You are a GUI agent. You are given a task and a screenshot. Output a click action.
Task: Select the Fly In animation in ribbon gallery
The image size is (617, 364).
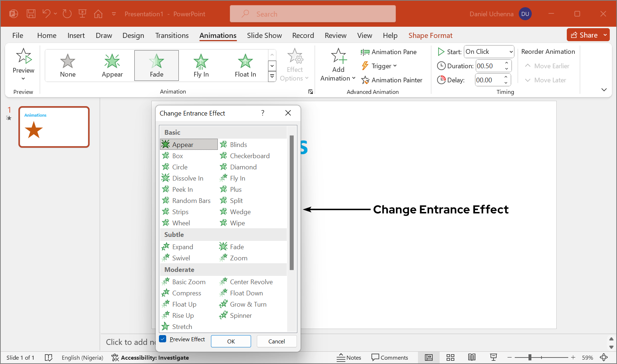201,65
